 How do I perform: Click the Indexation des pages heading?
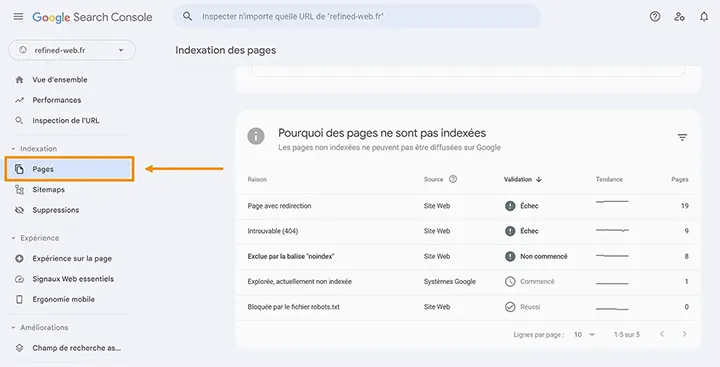225,50
